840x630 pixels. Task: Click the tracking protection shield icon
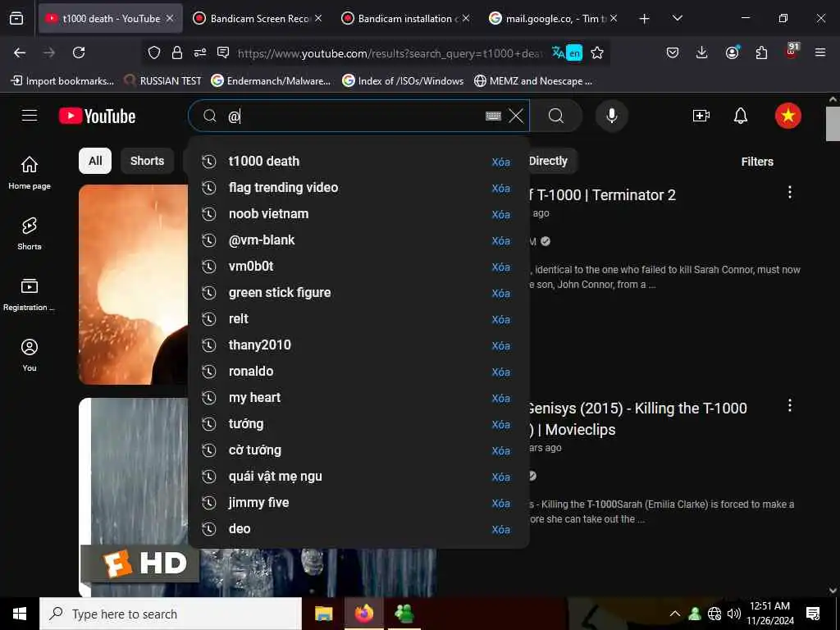tap(154, 52)
